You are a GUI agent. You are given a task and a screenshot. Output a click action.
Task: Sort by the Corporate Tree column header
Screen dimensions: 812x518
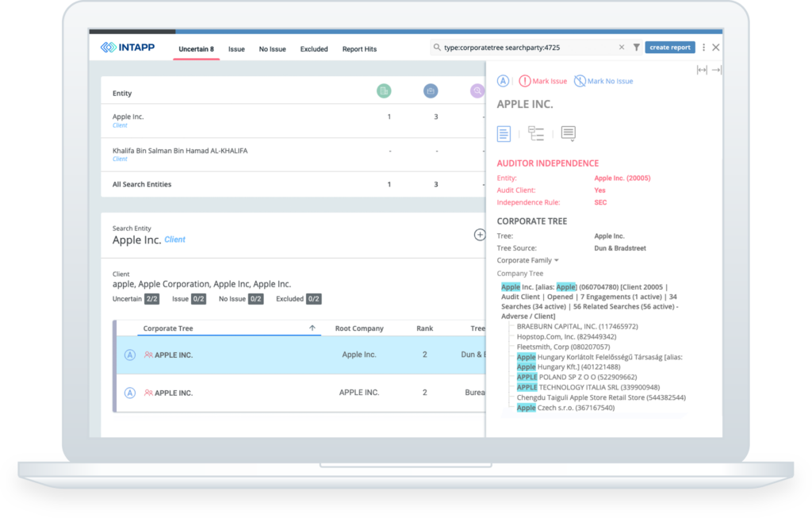168,328
